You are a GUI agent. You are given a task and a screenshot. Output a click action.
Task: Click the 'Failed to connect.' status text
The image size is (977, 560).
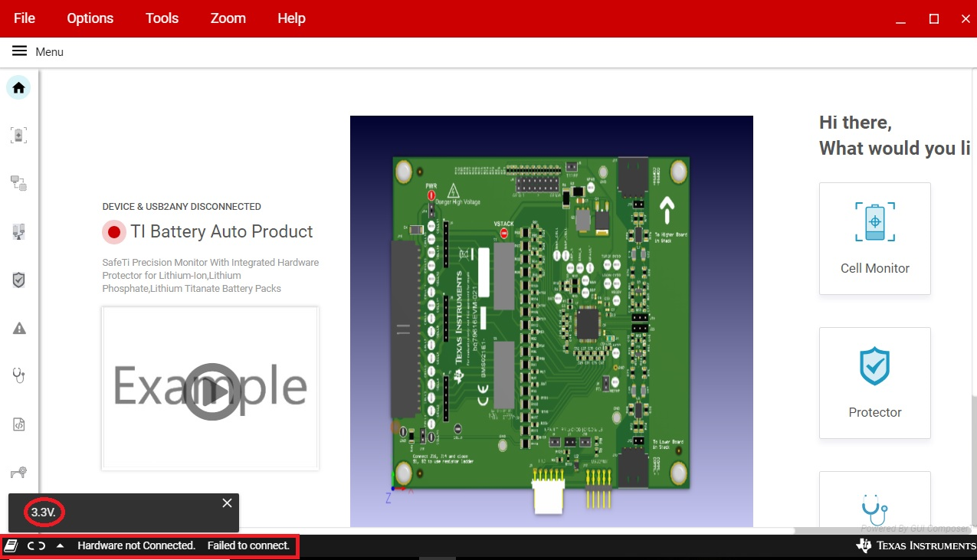(248, 545)
